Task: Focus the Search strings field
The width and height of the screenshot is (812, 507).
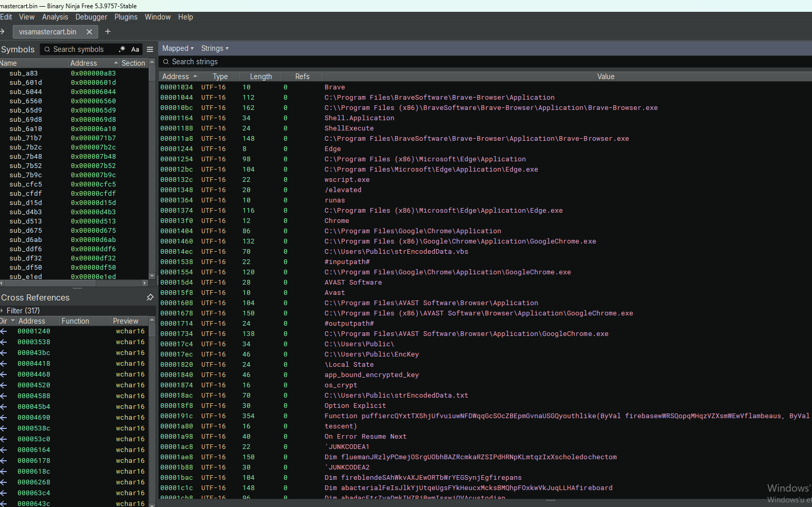Action: tap(485, 62)
